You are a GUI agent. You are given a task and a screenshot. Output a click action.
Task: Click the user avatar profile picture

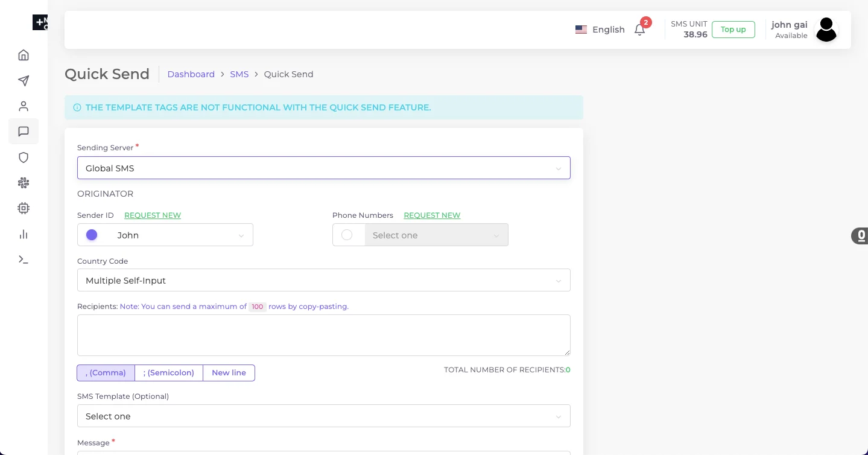pos(826,30)
